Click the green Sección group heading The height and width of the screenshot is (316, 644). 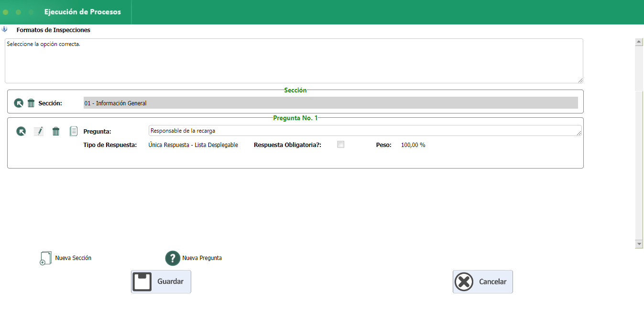point(295,90)
